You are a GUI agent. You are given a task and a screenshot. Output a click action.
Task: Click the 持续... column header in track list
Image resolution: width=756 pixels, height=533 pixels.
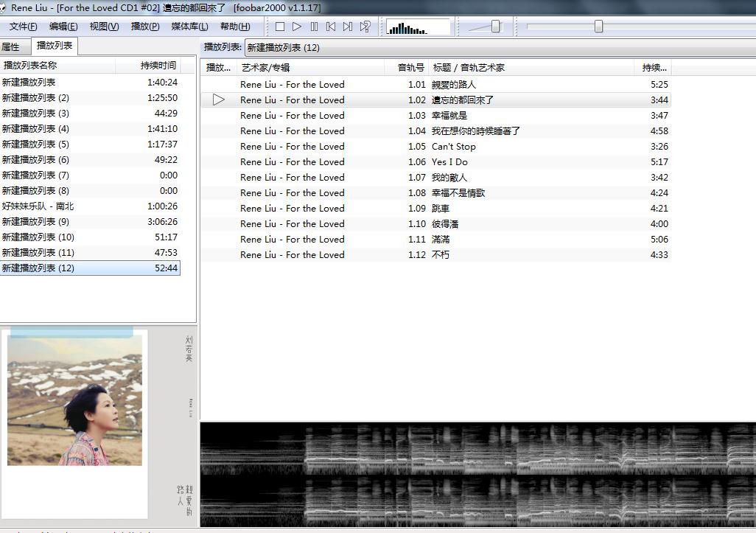(x=653, y=68)
